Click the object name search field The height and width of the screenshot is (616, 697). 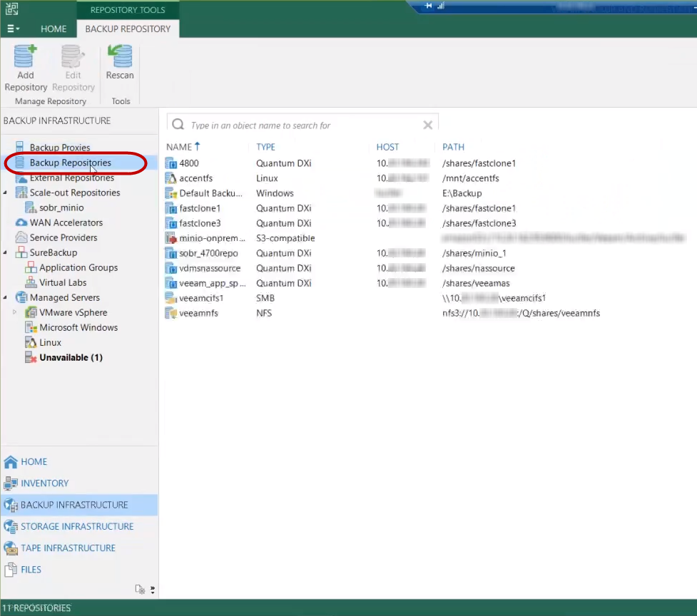pyautogui.click(x=300, y=125)
